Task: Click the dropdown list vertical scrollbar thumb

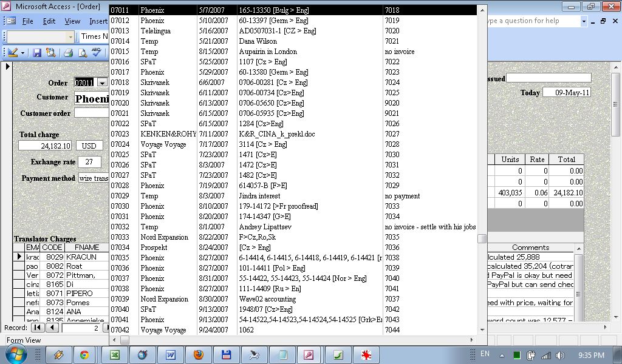Action: 482,238
